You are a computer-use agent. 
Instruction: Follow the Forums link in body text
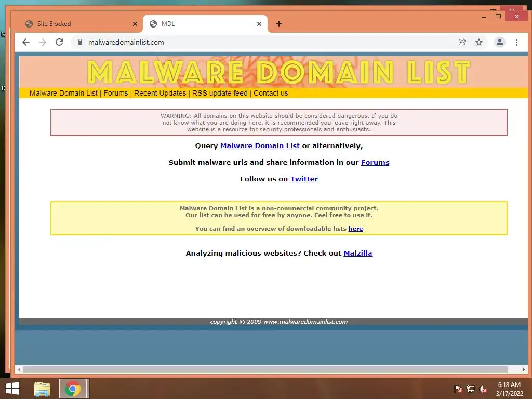coord(375,162)
